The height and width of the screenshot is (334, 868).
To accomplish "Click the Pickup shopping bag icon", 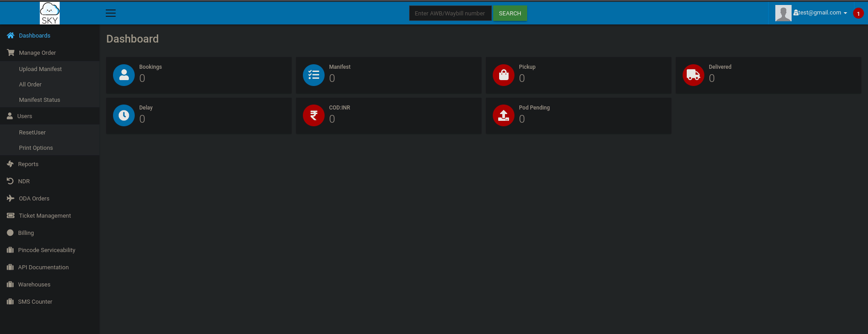I will click(x=504, y=75).
